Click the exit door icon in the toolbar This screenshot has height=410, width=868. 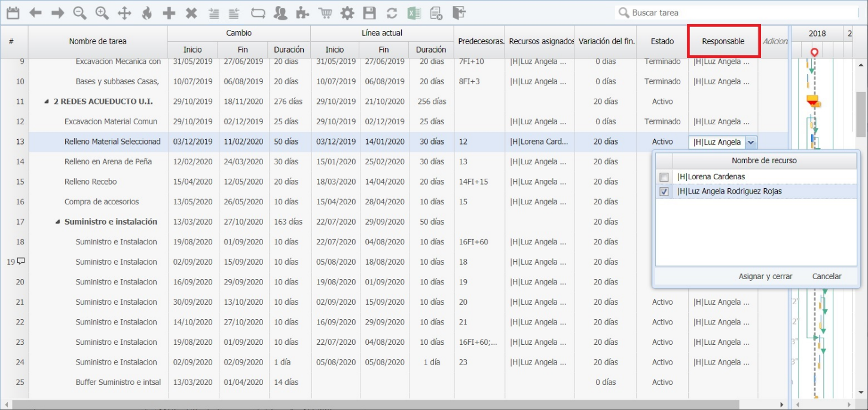pos(459,13)
